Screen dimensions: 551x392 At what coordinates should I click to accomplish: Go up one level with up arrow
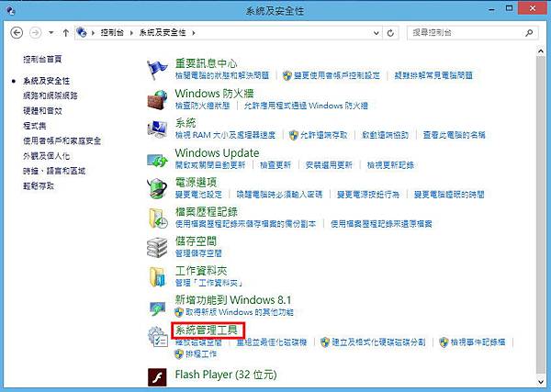point(66,33)
